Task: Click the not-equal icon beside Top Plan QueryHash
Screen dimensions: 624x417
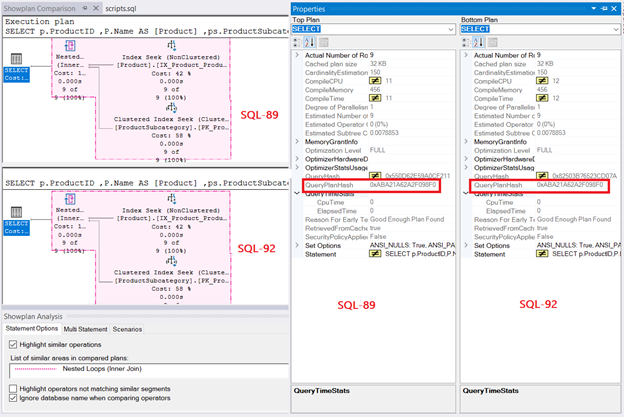Action: click(375, 175)
